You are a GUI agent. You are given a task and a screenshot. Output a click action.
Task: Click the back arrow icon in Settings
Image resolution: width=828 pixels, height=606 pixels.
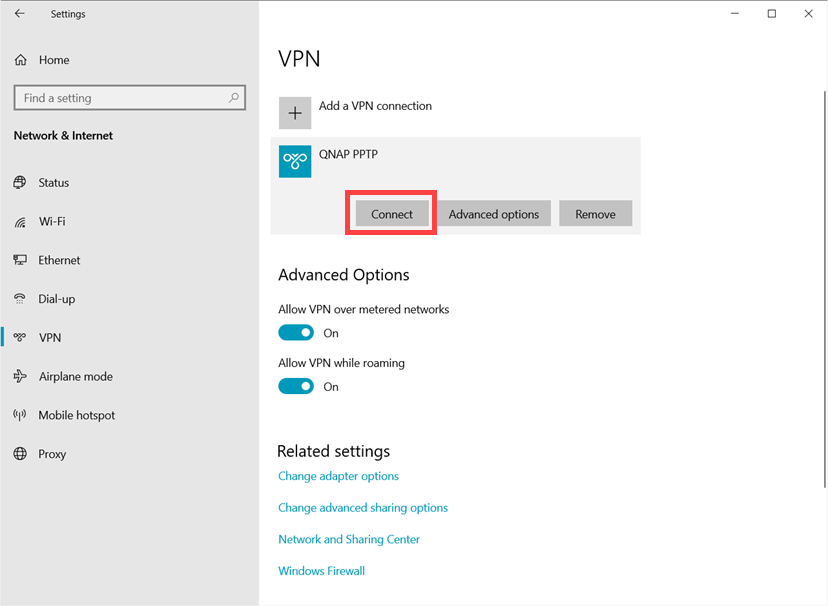click(x=20, y=14)
